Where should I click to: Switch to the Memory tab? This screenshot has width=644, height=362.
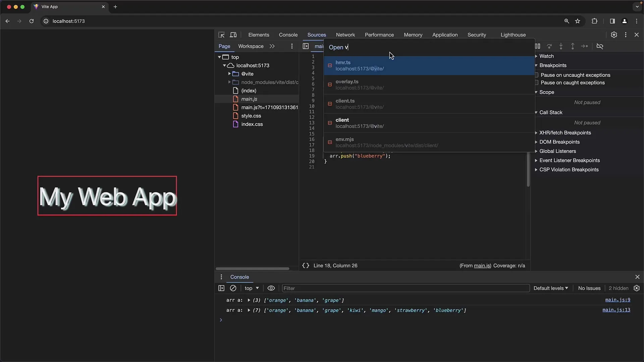tap(413, 35)
